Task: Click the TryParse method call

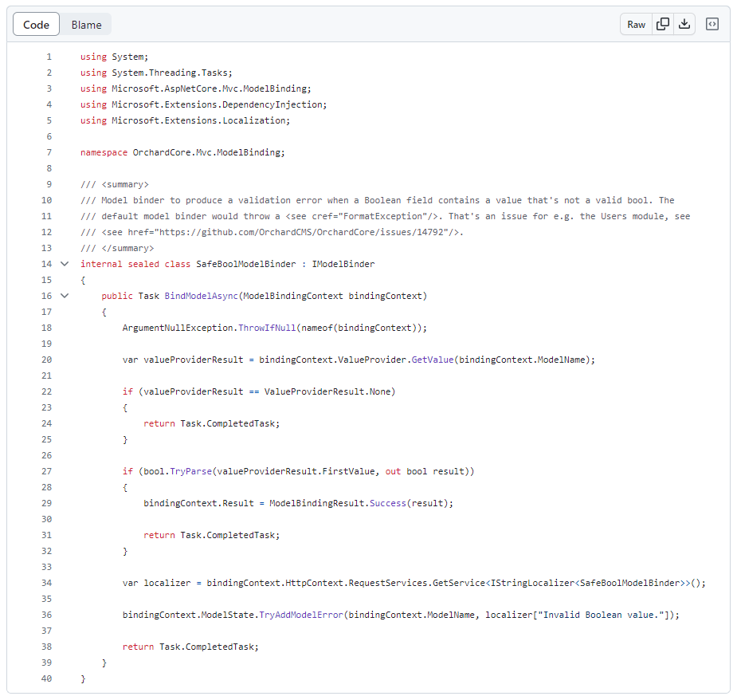Action: pyautogui.click(x=191, y=471)
